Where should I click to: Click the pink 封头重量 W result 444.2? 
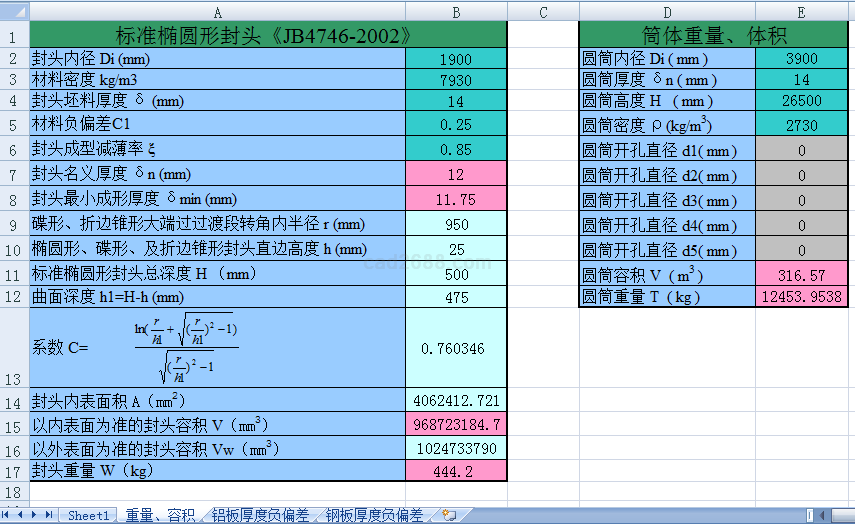tap(456, 471)
